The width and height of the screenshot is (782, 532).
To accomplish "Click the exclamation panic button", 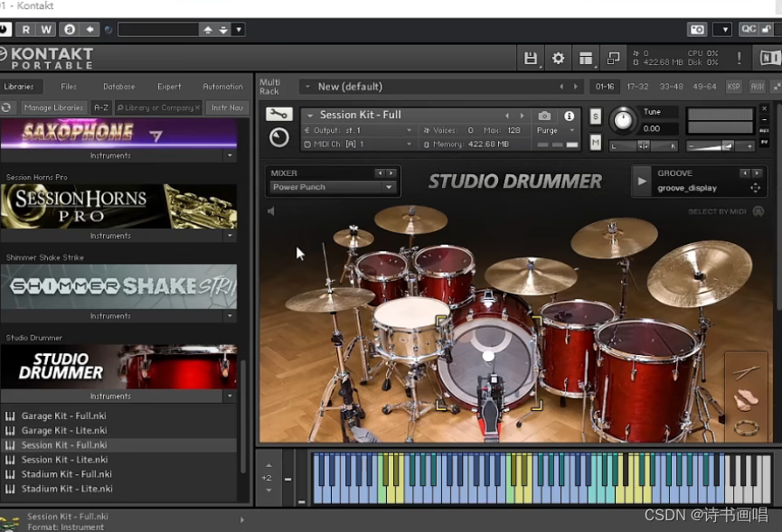I will point(739,59).
